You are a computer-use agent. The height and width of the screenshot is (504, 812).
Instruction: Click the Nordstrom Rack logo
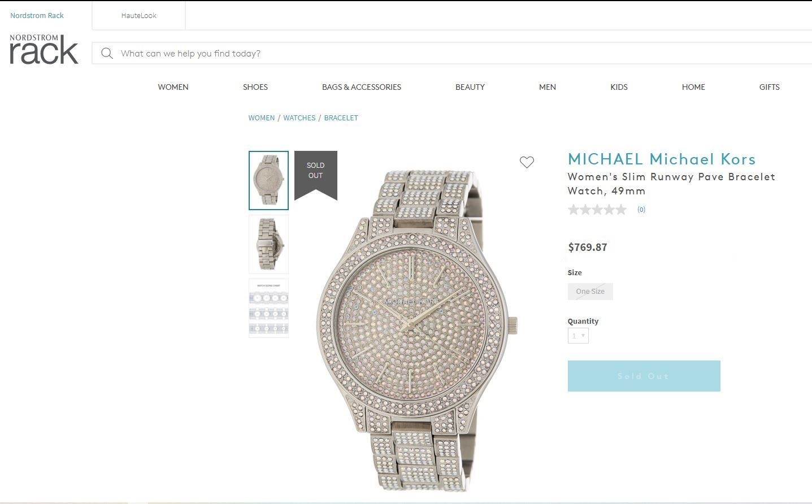44,49
